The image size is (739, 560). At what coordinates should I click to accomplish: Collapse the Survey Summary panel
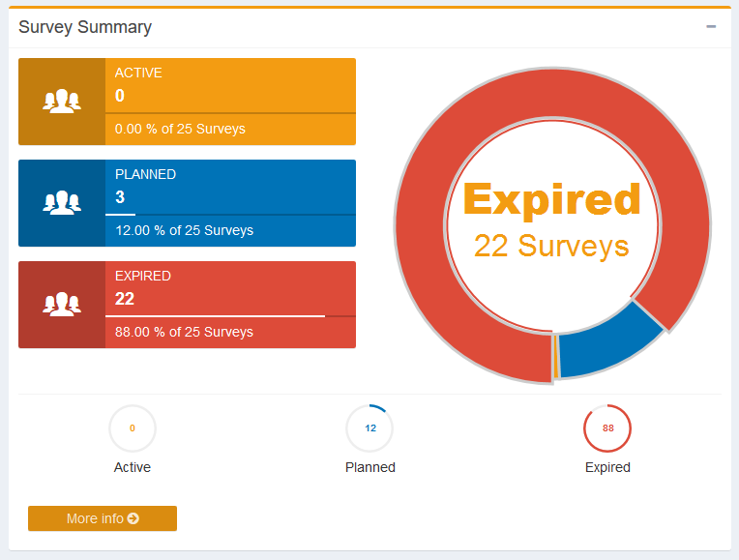pos(711,27)
